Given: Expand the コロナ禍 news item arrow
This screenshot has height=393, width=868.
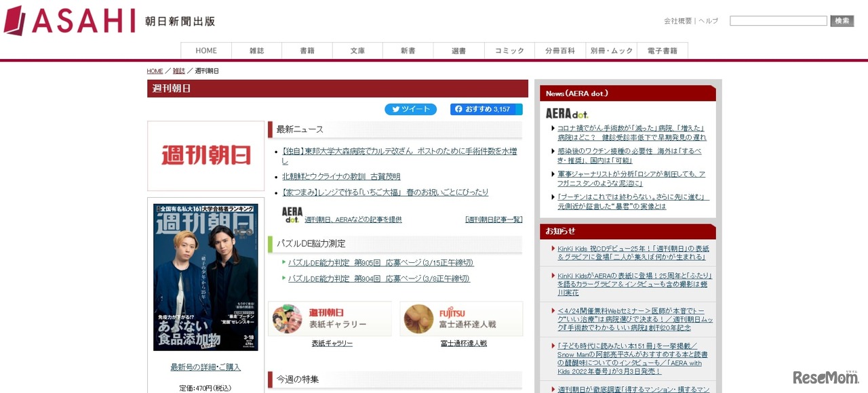Looking at the screenshot, I should [x=553, y=129].
